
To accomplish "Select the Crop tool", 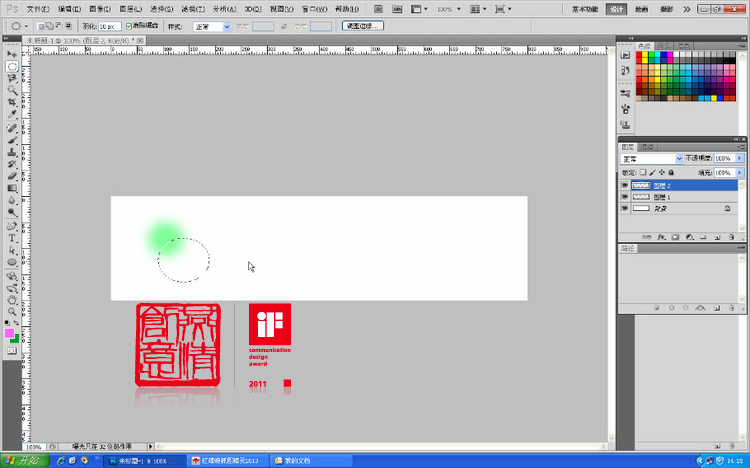I will 12,102.
